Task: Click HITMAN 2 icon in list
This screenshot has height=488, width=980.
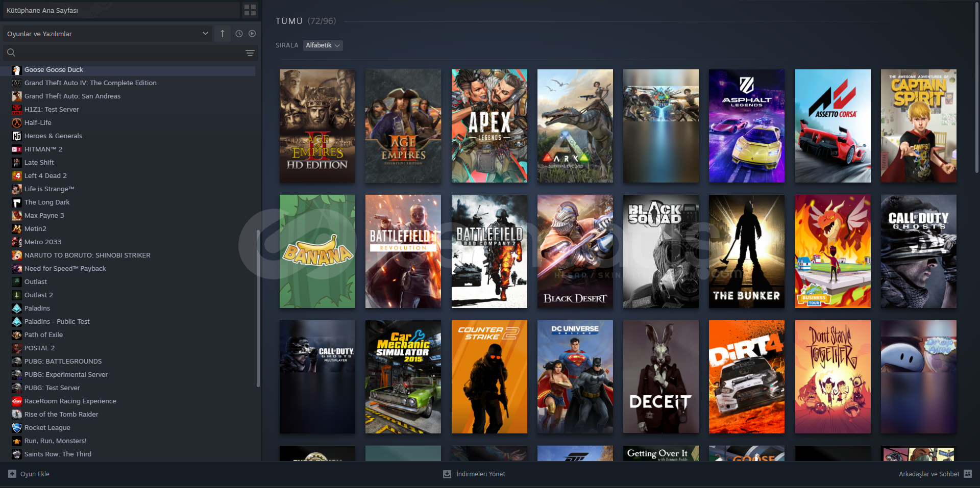Action: pyautogui.click(x=17, y=149)
